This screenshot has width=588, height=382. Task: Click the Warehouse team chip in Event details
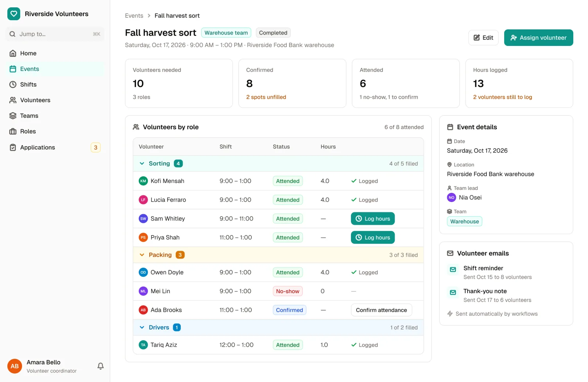[465, 221]
